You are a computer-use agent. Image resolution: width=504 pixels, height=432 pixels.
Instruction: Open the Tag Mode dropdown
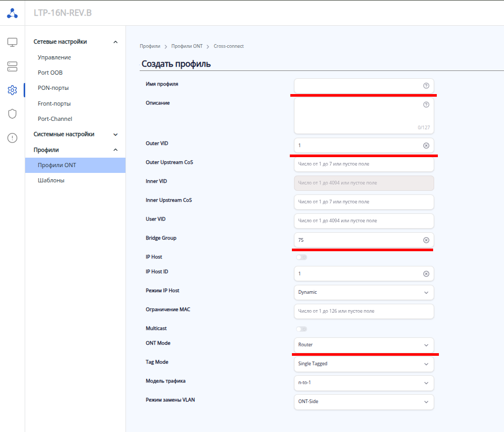[x=364, y=364]
